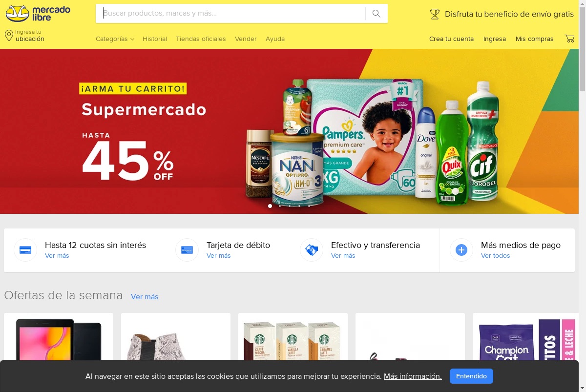
Task: Open Ver más next to Ofertas de la semana
Action: (145, 297)
